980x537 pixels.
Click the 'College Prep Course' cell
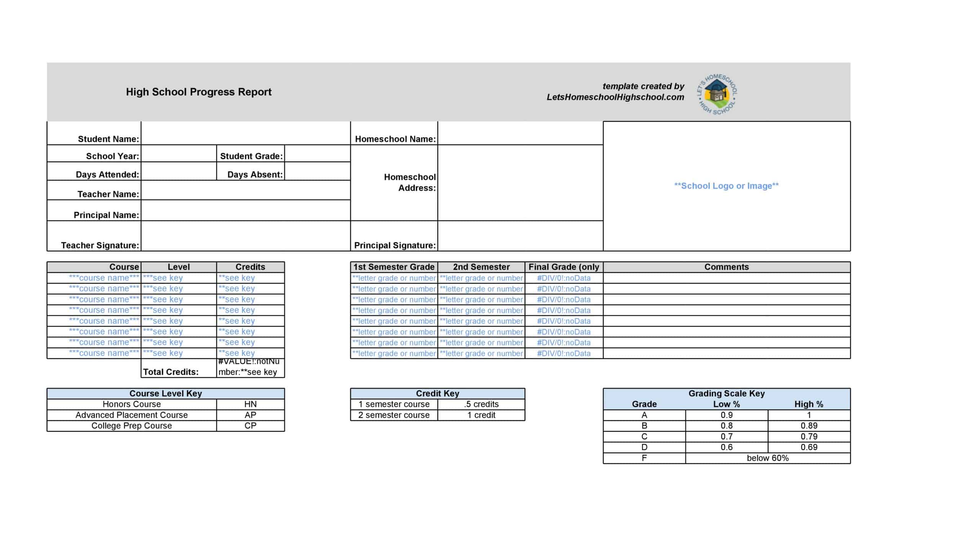[132, 426]
